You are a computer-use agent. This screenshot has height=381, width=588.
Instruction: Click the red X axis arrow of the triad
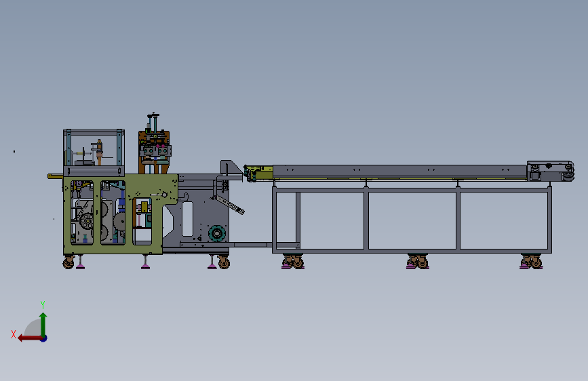(x=29, y=338)
